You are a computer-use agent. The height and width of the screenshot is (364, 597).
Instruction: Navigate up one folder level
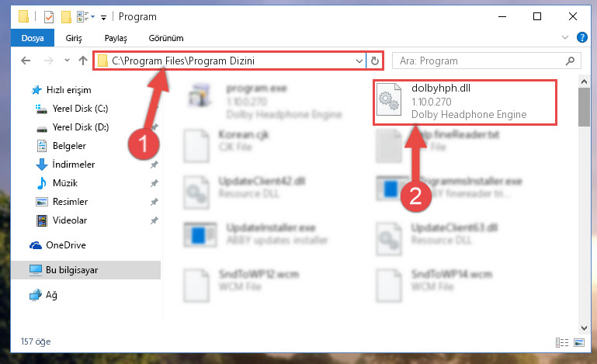[83, 61]
